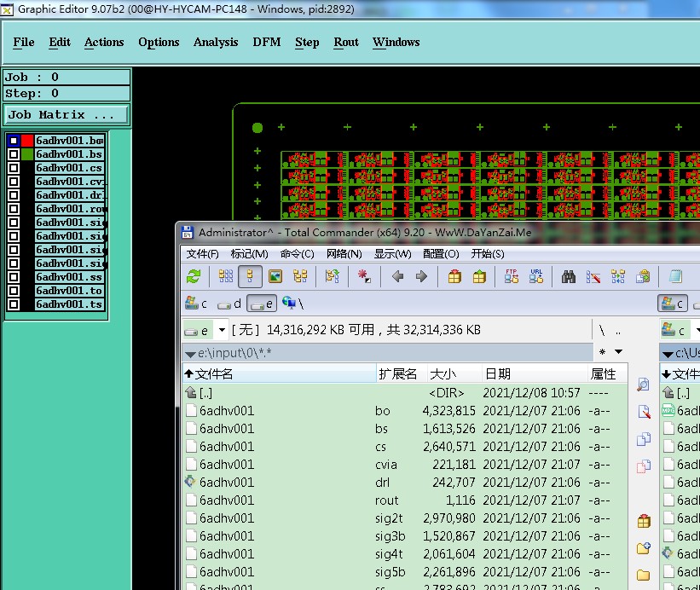The height and width of the screenshot is (590, 700).
Task: Switch to brief file names view icon
Action: click(x=225, y=277)
